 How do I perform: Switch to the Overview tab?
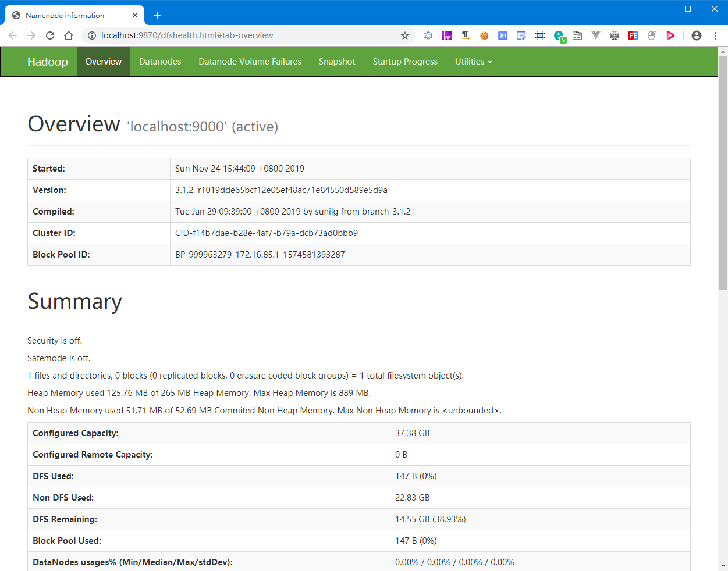(x=104, y=62)
